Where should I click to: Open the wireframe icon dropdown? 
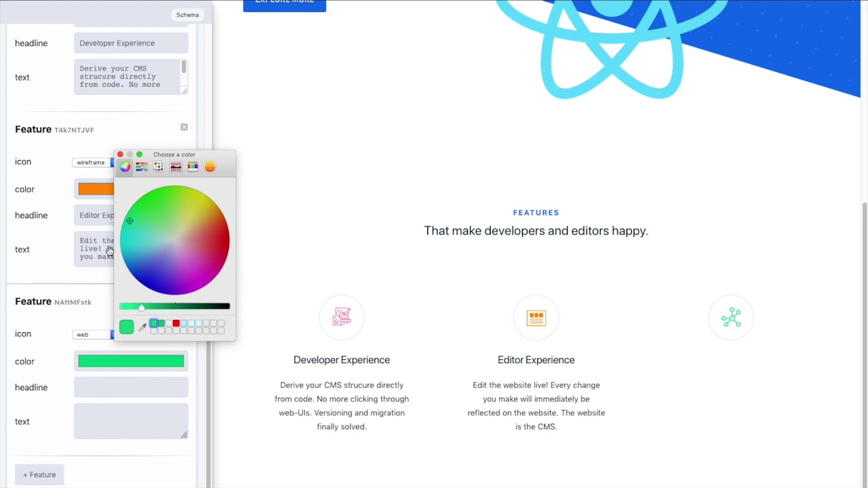pyautogui.click(x=93, y=163)
